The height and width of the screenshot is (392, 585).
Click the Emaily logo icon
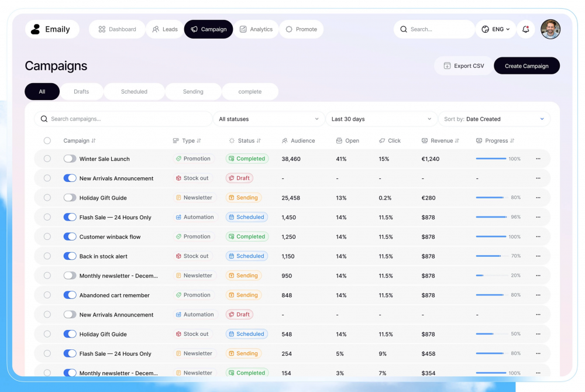(x=36, y=29)
